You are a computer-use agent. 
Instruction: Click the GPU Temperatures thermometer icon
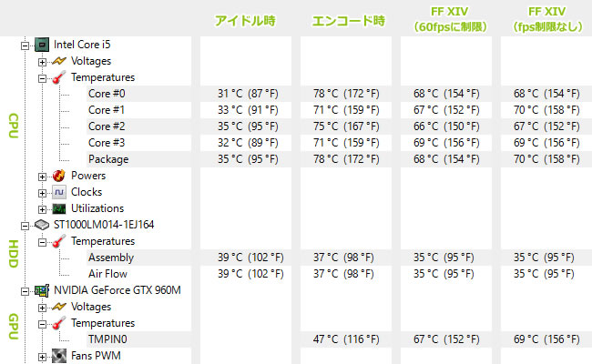point(59,323)
